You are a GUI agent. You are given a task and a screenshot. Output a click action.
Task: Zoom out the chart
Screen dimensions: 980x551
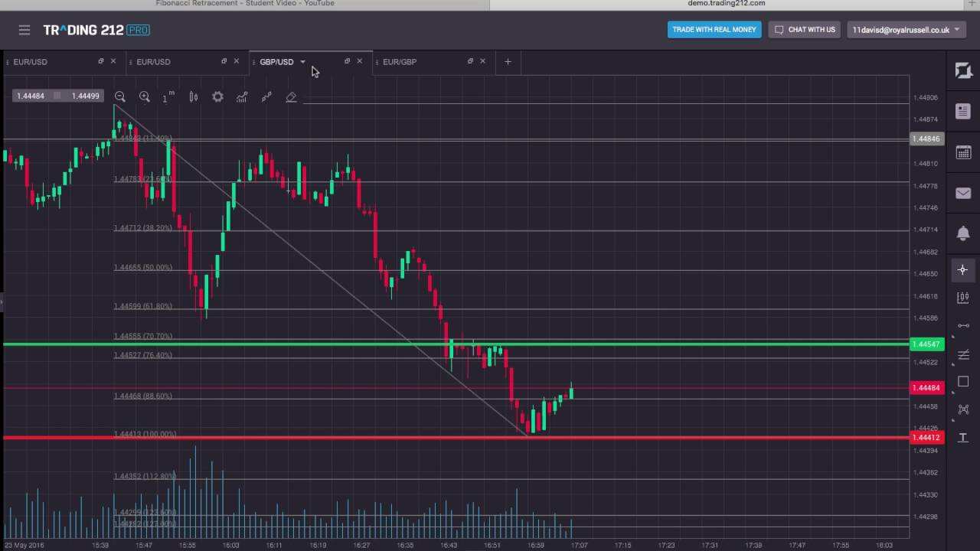[120, 97]
